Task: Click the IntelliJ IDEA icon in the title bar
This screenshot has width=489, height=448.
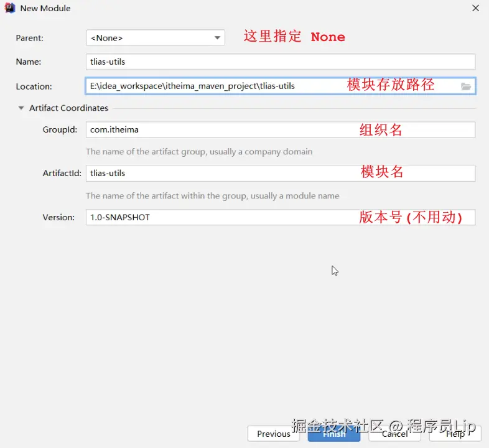Action: pos(10,8)
